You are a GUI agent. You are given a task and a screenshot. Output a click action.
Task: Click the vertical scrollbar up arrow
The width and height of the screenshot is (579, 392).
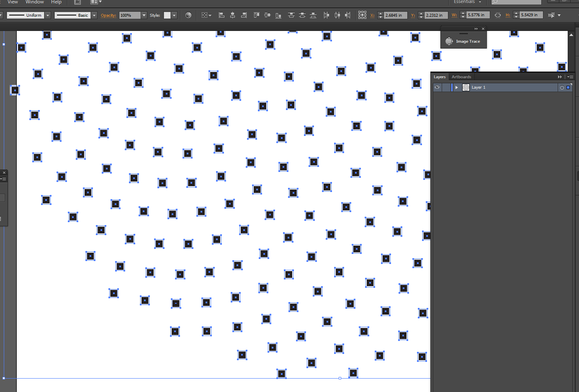(571, 35)
